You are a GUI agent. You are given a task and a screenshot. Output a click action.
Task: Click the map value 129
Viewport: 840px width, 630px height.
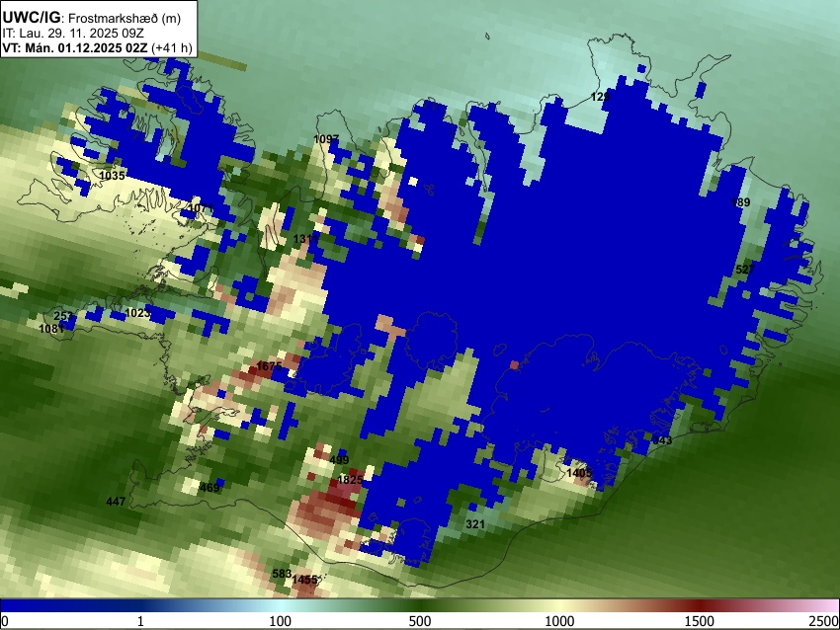pos(601,97)
